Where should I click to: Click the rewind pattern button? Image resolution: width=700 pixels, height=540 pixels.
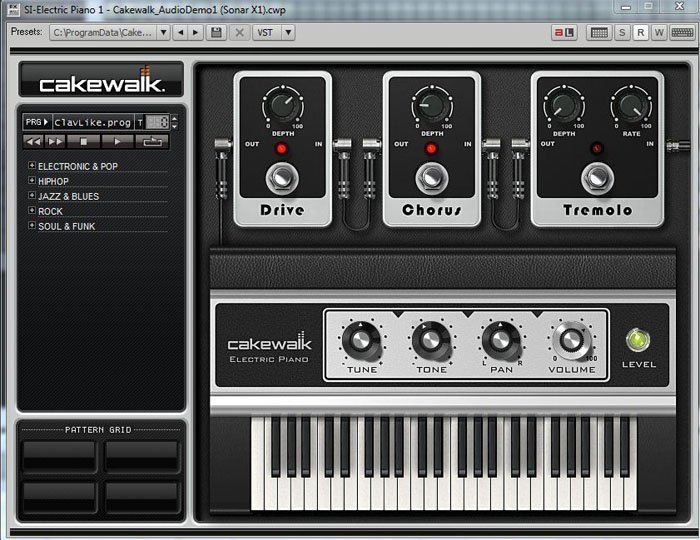click(x=33, y=142)
